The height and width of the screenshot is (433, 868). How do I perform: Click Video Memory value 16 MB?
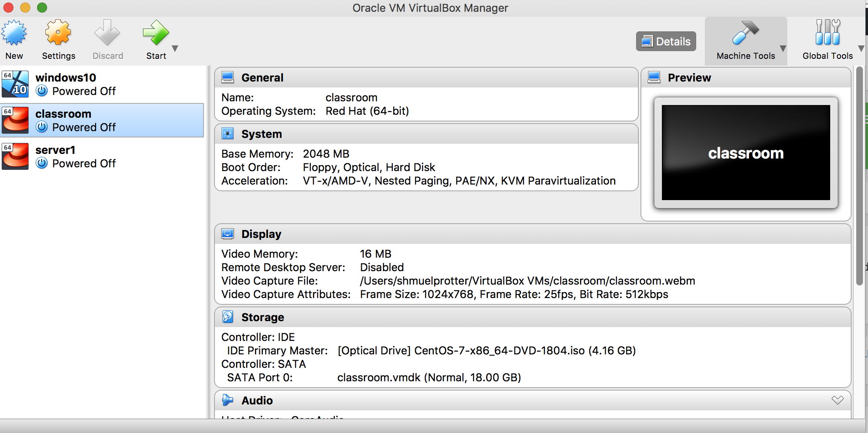tap(376, 254)
